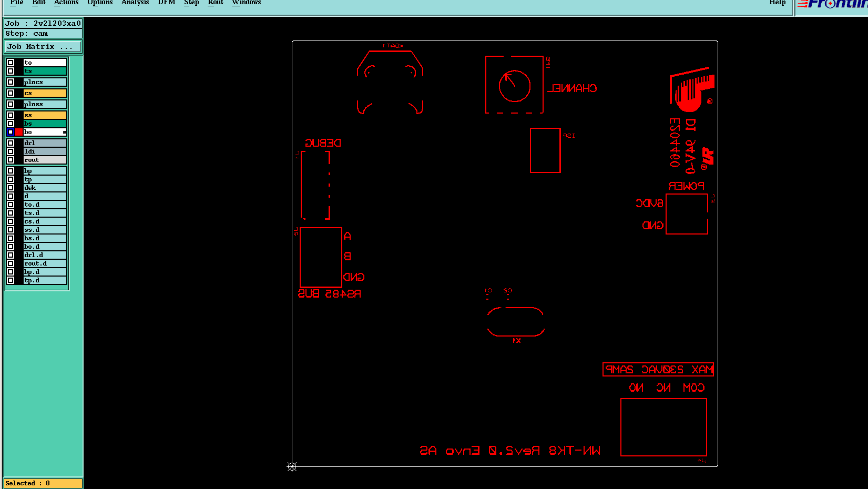Select the 'd' layer name
This screenshot has height=489, width=868.
pyautogui.click(x=45, y=196)
